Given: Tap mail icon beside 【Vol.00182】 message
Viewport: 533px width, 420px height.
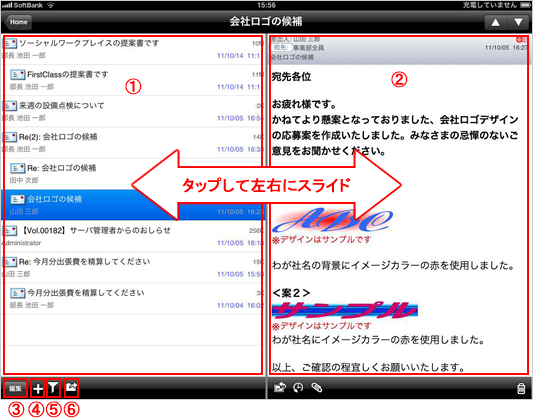Looking at the screenshot, I should pos(10,231).
